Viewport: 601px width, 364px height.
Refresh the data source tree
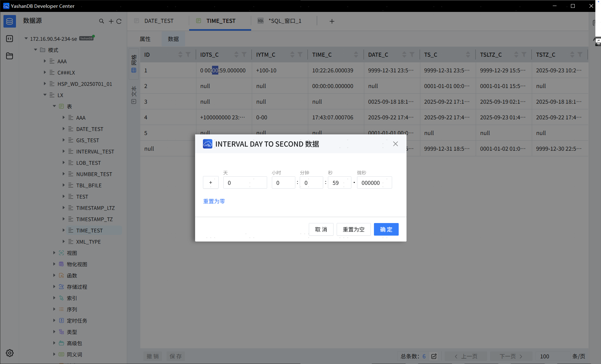pos(119,21)
